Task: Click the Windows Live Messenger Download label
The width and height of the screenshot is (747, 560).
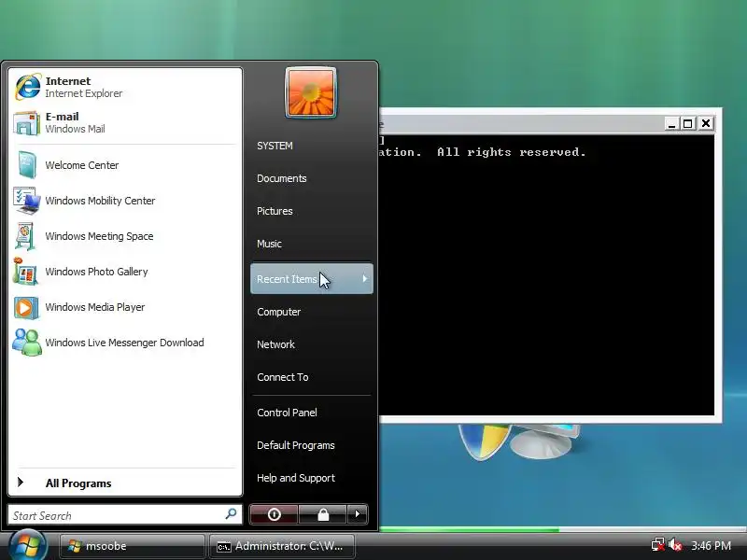Action: pyautogui.click(x=124, y=343)
